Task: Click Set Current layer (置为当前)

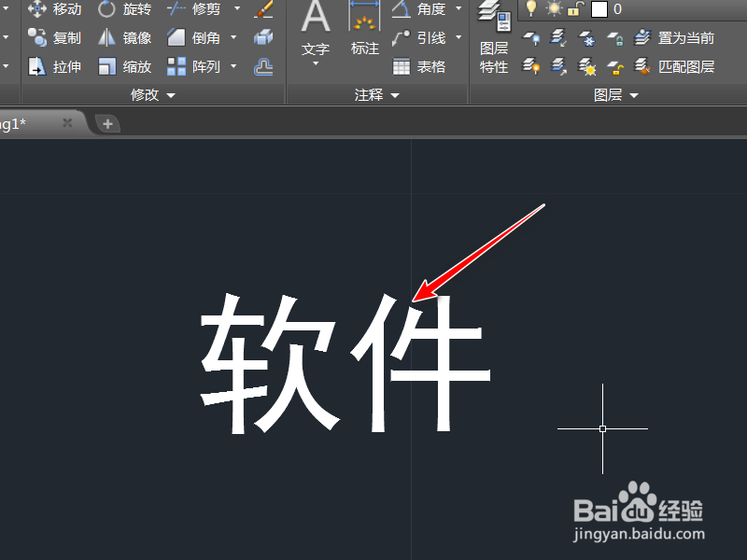Action: click(684, 37)
